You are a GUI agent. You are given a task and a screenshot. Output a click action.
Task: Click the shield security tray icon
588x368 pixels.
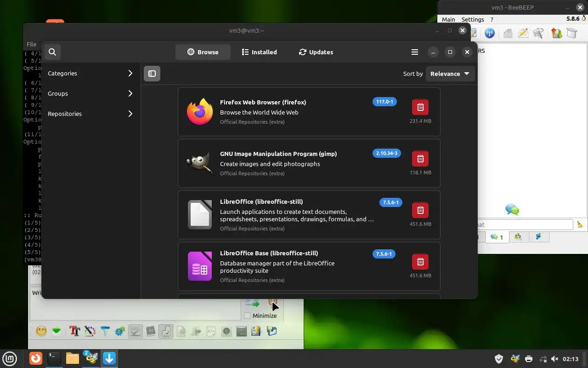[x=499, y=359]
